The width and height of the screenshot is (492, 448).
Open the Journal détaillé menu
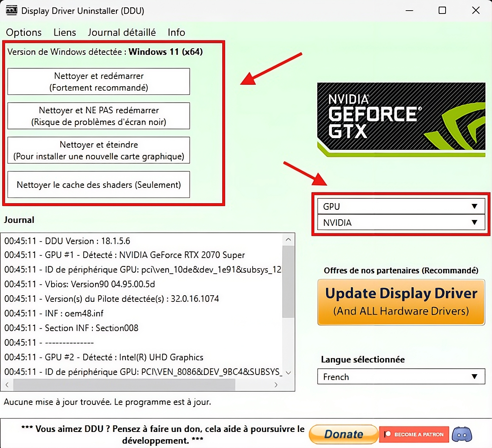click(x=122, y=33)
